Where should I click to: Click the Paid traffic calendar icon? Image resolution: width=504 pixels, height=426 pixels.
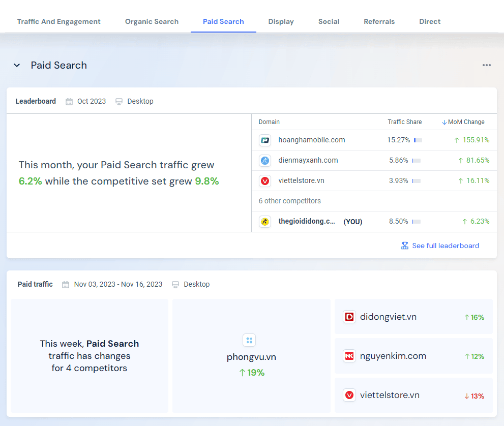pos(66,285)
